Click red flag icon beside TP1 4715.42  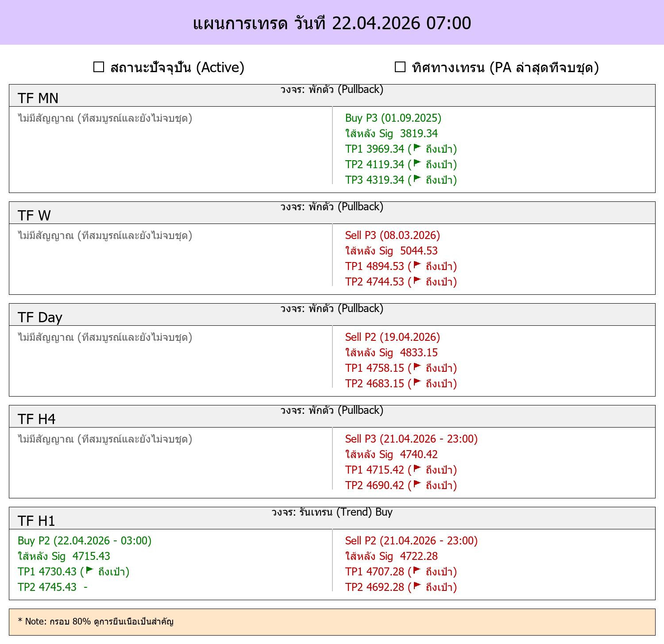click(x=417, y=469)
